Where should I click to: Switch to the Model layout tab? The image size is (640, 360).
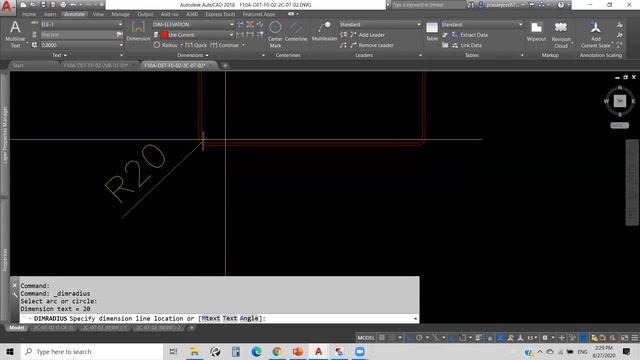[x=17, y=327]
